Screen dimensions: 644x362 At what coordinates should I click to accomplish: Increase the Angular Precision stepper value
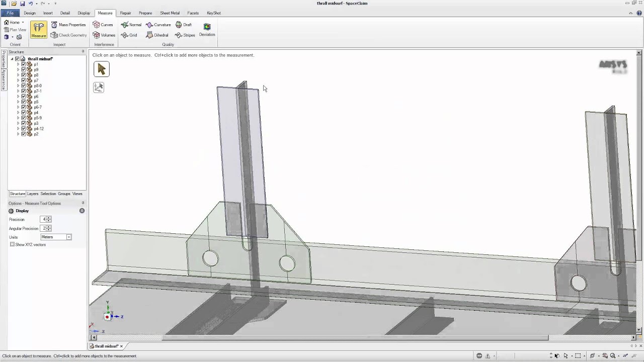(49, 227)
